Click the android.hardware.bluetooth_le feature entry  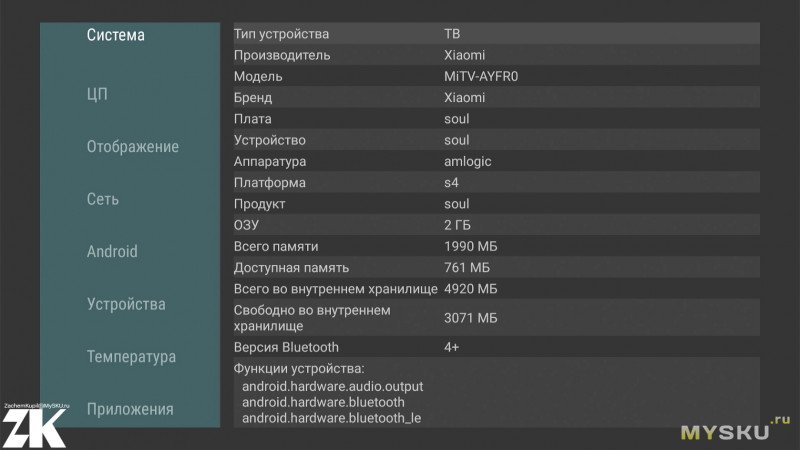tap(332, 418)
